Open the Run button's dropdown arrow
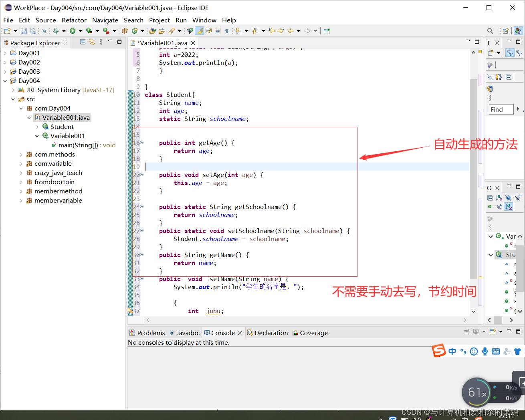Image resolution: width=525 pixels, height=420 pixels. coord(80,30)
